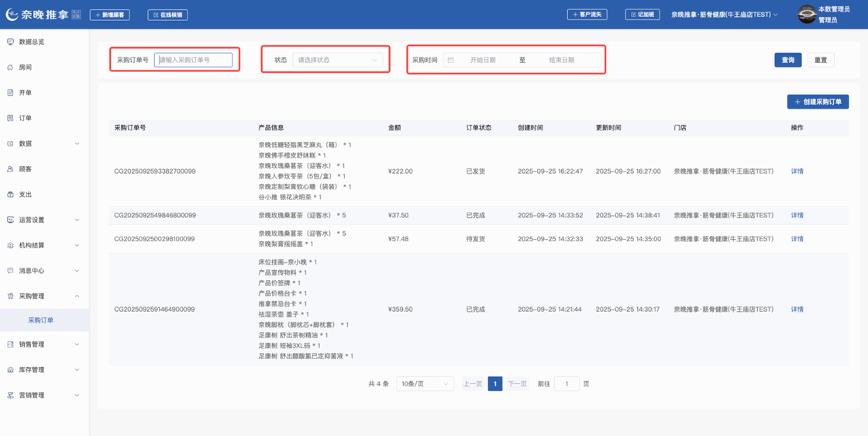Click the 营销管理 icon in sidebar
This screenshot has height=436, width=868.
(x=10, y=396)
